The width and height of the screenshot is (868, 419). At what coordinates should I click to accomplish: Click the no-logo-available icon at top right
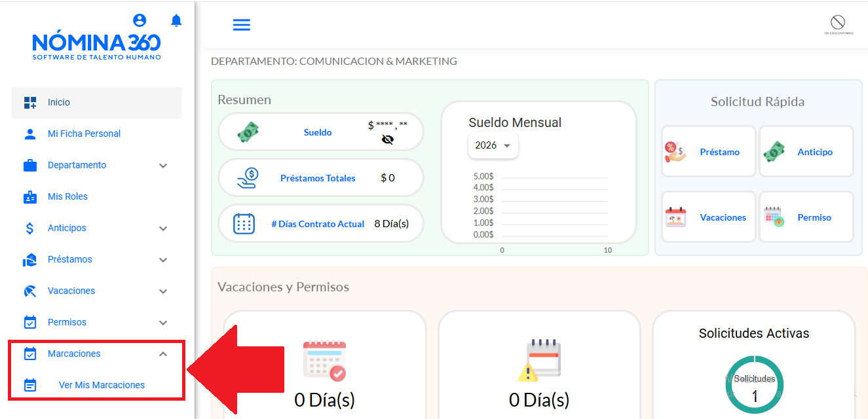(838, 24)
